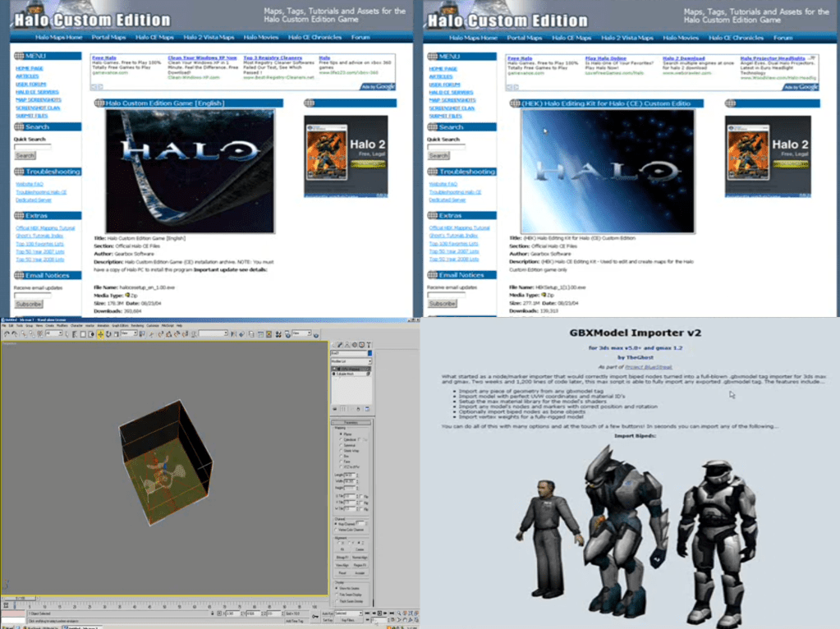
Task: Choose Cylindrical mapping radio button
Action: click(x=342, y=440)
